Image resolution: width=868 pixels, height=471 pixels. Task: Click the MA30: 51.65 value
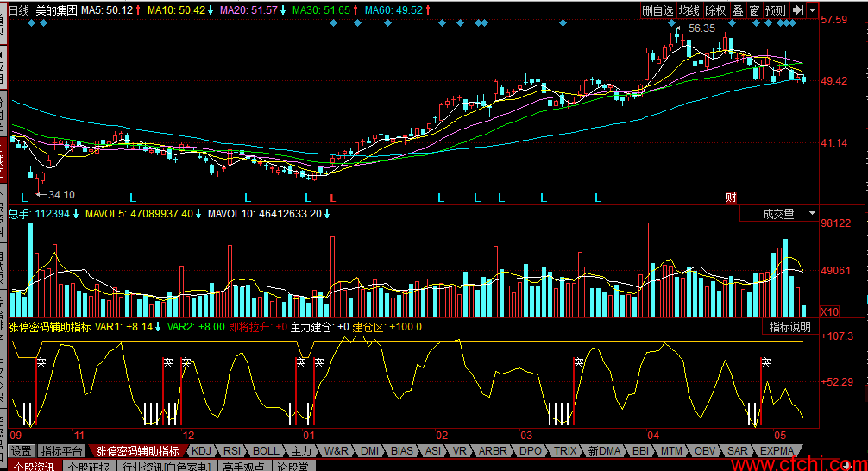(x=321, y=10)
